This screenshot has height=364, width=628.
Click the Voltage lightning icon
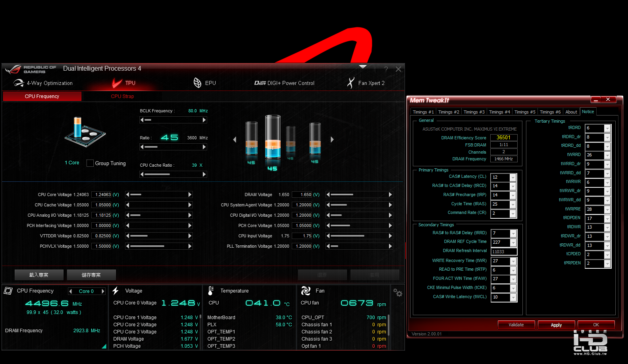tap(116, 291)
